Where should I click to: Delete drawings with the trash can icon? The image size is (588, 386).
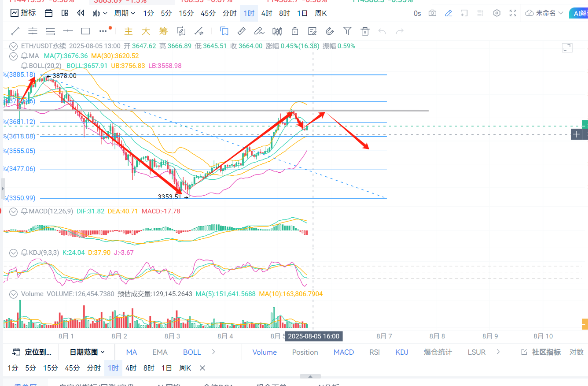tap(364, 31)
